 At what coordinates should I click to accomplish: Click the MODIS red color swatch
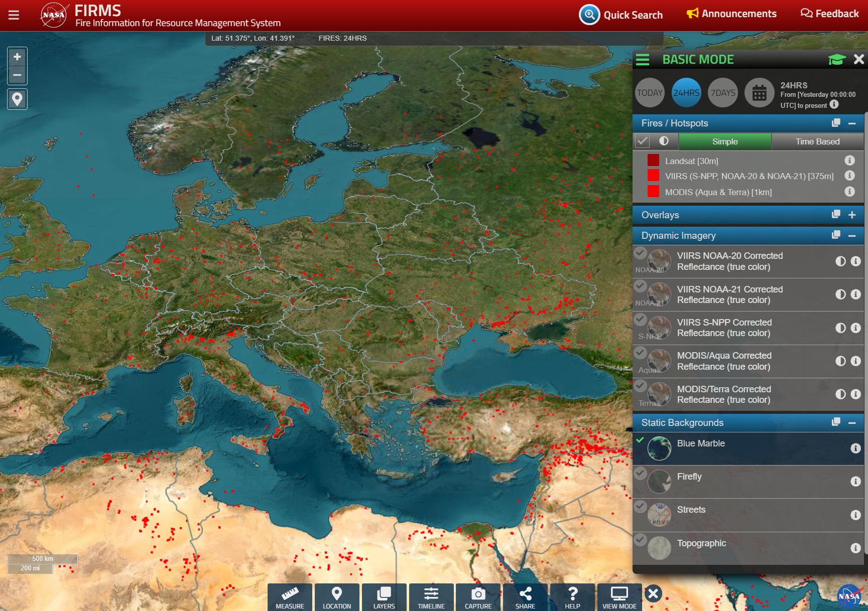(x=653, y=192)
